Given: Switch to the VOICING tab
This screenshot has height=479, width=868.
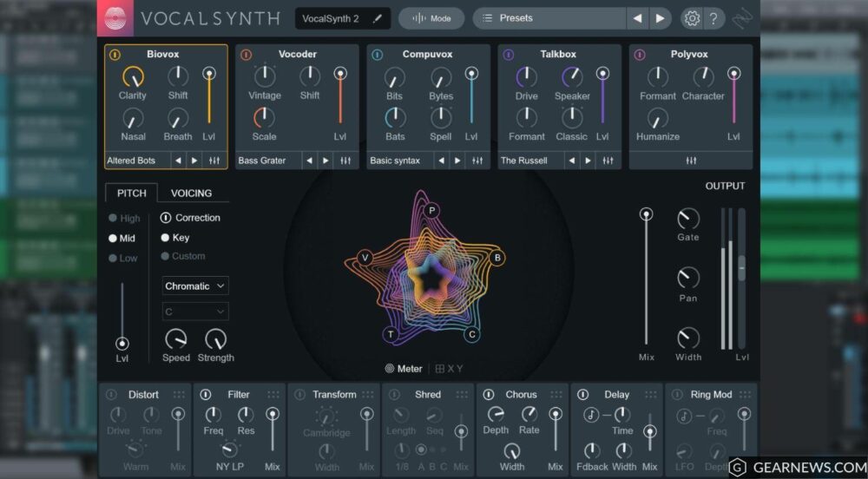Looking at the screenshot, I should pyautogui.click(x=191, y=193).
